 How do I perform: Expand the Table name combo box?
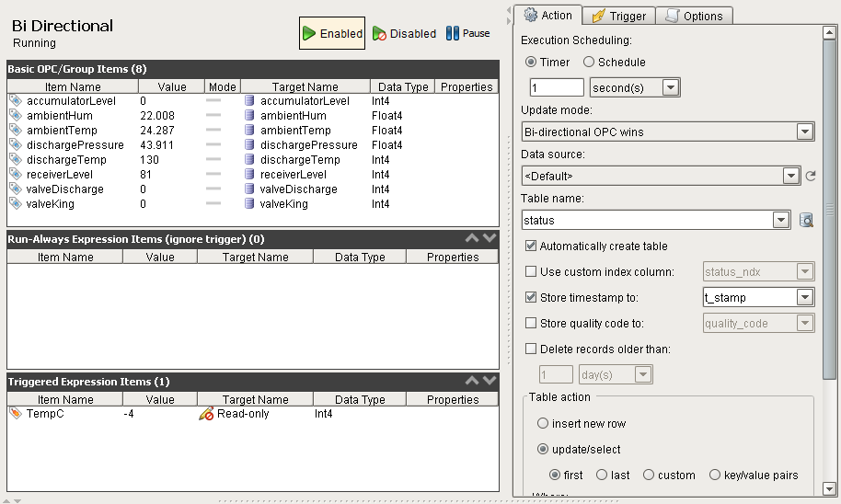(x=781, y=220)
